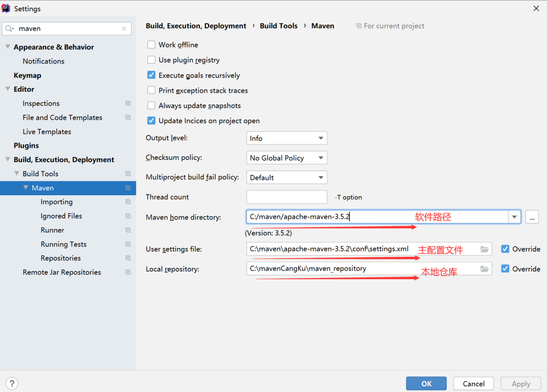The image size is (547, 392).
Task: Click the browse ellipsis for Maven home
Action: point(532,217)
